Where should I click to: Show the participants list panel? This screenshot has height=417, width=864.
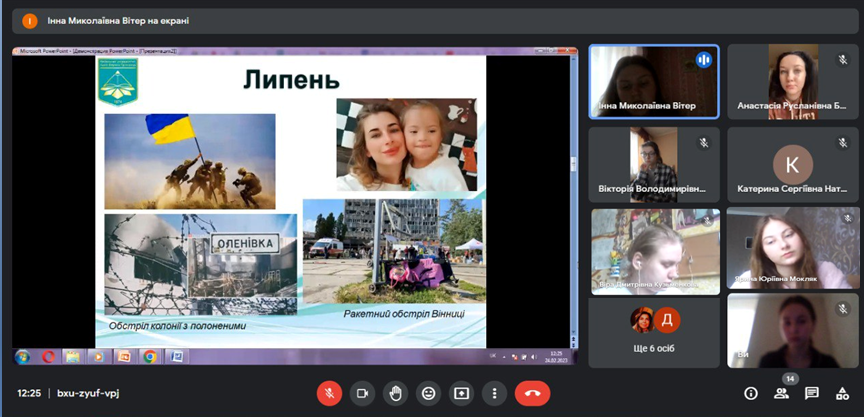pyautogui.click(x=781, y=393)
